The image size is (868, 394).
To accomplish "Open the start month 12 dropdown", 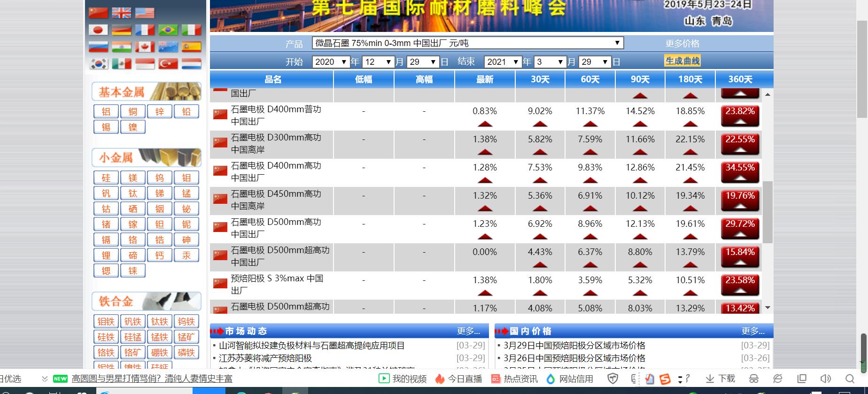I will [379, 62].
